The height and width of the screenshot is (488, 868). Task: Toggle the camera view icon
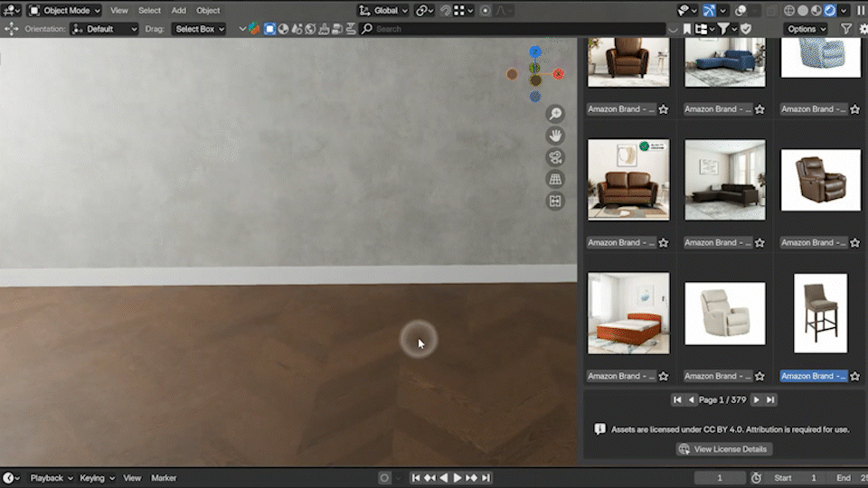555,157
